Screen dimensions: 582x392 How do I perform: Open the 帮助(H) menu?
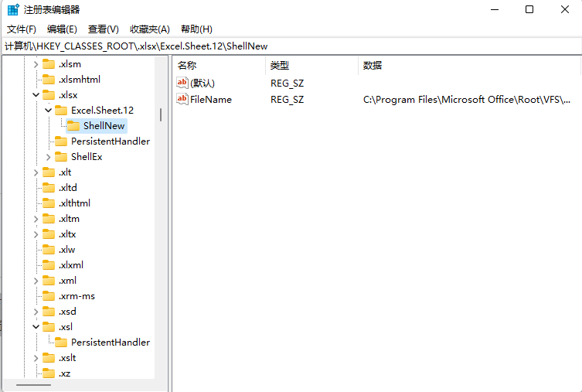click(196, 29)
